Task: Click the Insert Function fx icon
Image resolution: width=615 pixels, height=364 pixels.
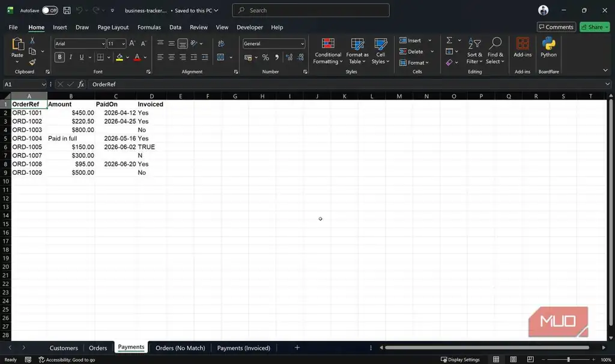Action: pyautogui.click(x=81, y=84)
